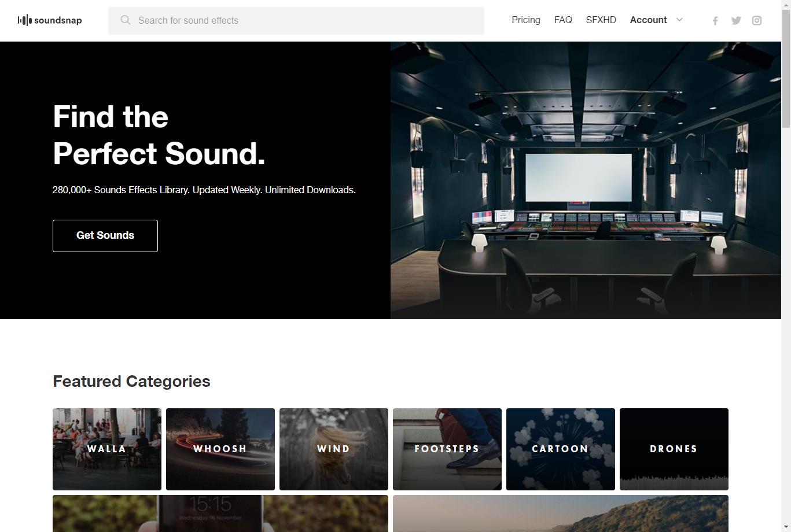Open the Footsteps category tile
This screenshot has width=791, height=532.
(x=447, y=449)
